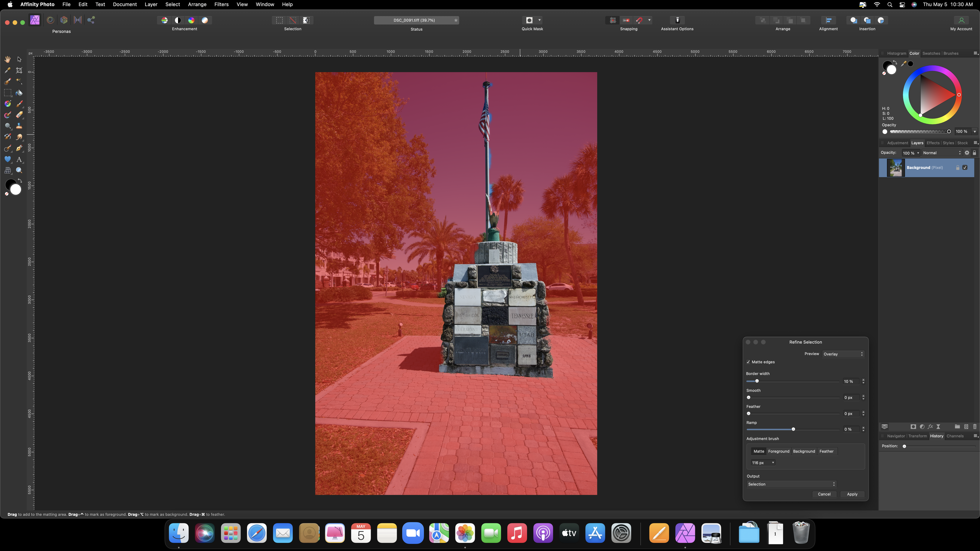Select the Paint Brush tool
Screen dimensions: 980x551
click(x=19, y=104)
